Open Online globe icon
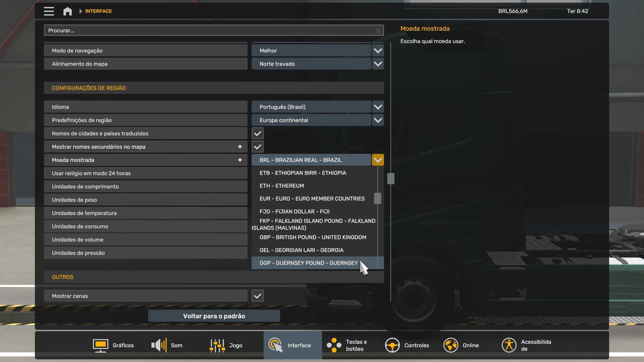 click(x=450, y=345)
